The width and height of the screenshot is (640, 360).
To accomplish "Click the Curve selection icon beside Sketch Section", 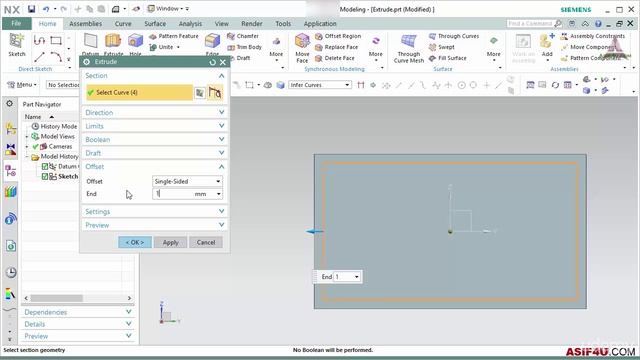I will pyautogui.click(x=215, y=93).
